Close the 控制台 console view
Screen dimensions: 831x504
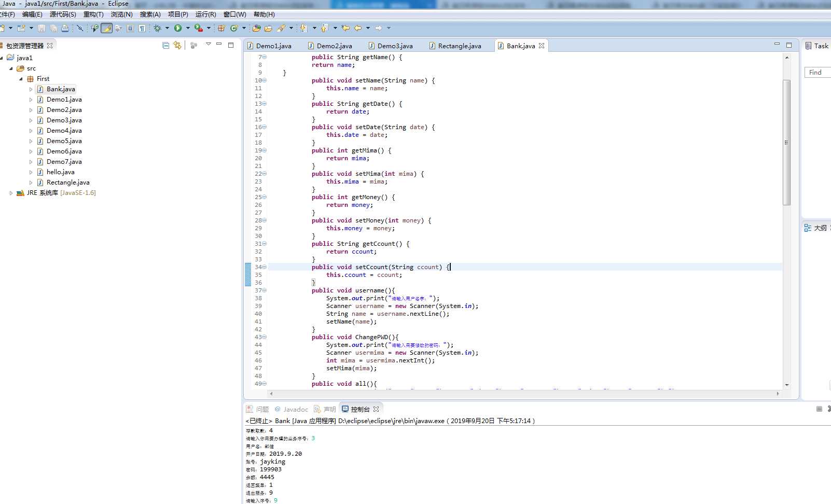pos(376,409)
